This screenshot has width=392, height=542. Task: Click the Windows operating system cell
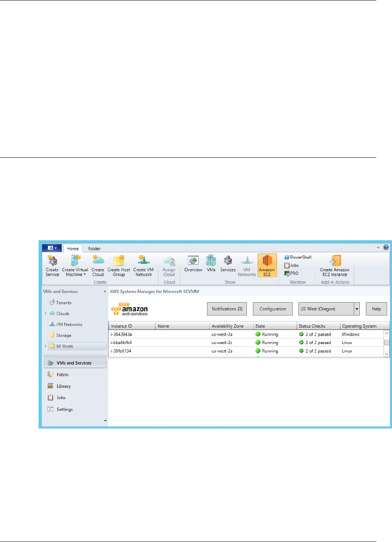click(351, 334)
